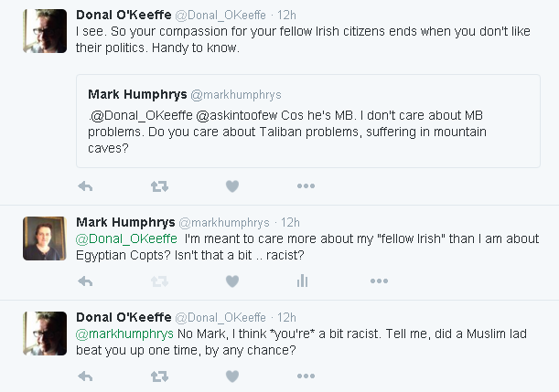
Task: Open more options on Mark Humphrys' tweet
Action: (x=378, y=281)
